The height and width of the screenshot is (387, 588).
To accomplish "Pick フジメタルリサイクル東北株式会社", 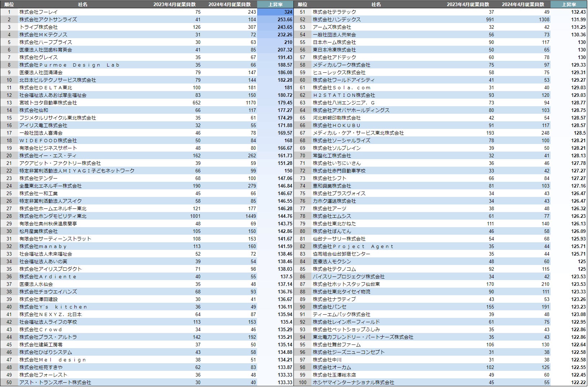I will click(x=58, y=118).
